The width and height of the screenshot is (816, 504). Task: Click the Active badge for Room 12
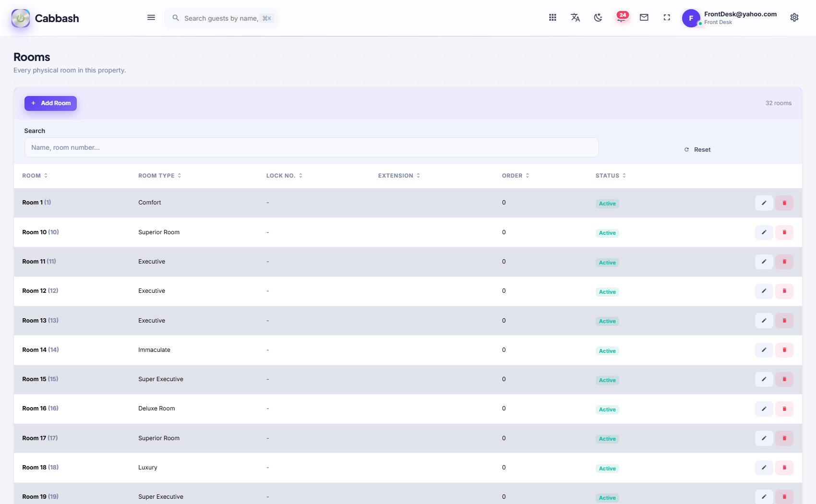pyautogui.click(x=607, y=292)
